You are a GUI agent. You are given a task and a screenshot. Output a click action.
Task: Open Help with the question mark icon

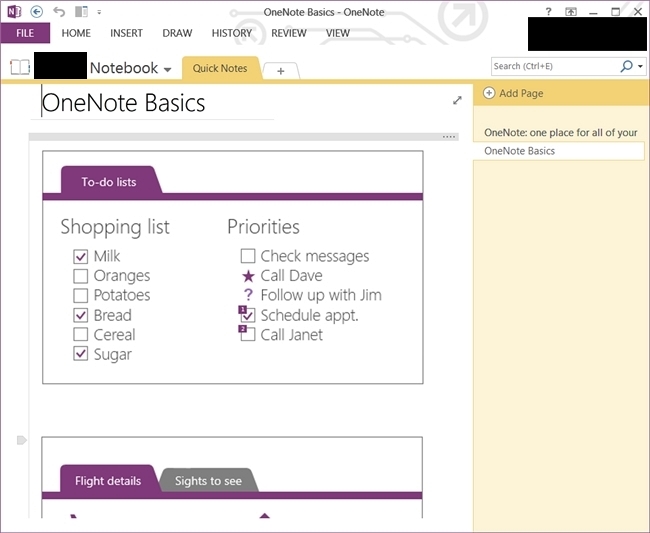pos(548,12)
